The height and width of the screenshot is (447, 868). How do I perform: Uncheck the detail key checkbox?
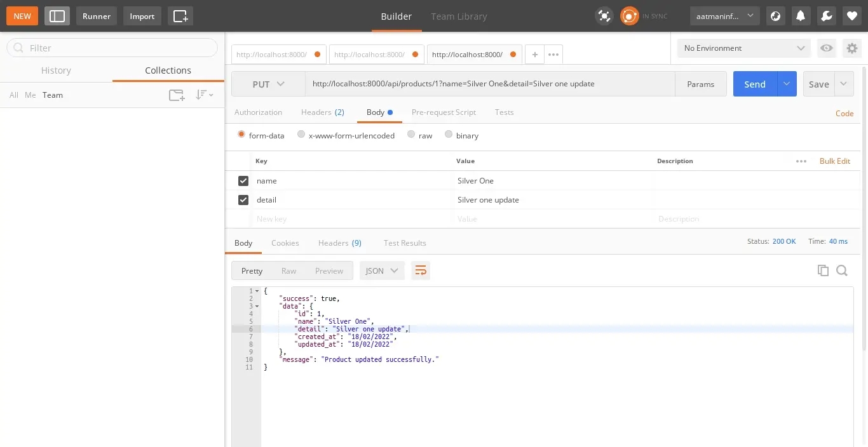coord(243,200)
